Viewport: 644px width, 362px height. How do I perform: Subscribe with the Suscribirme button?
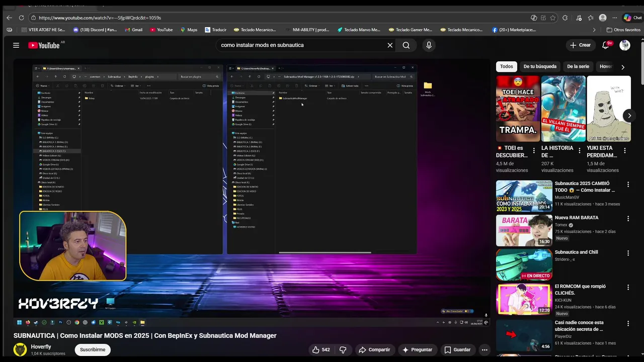pyautogui.click(x=93, y=349)
